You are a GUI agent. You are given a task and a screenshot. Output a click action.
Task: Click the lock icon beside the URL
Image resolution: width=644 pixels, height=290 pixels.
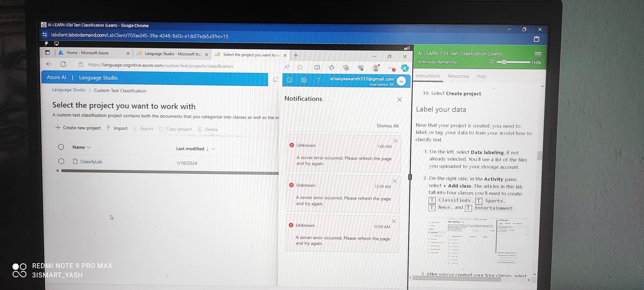tap(80, 64)
